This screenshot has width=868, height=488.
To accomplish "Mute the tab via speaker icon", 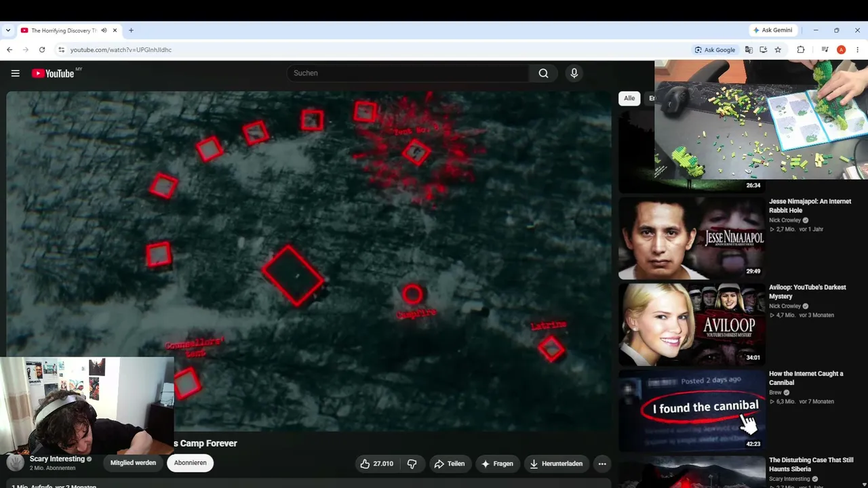I will coord(104,30).
